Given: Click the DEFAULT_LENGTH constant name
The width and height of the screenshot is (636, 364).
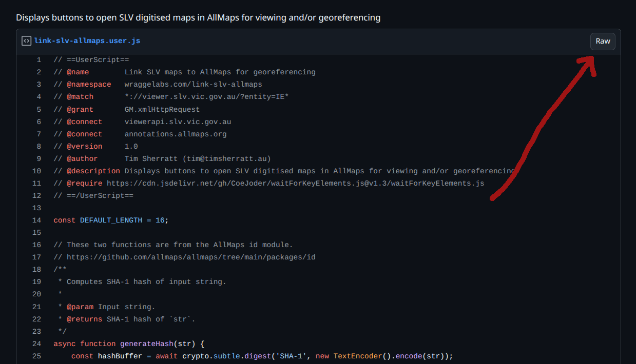Looking at the screenshot, I should (x=111, y=220).
